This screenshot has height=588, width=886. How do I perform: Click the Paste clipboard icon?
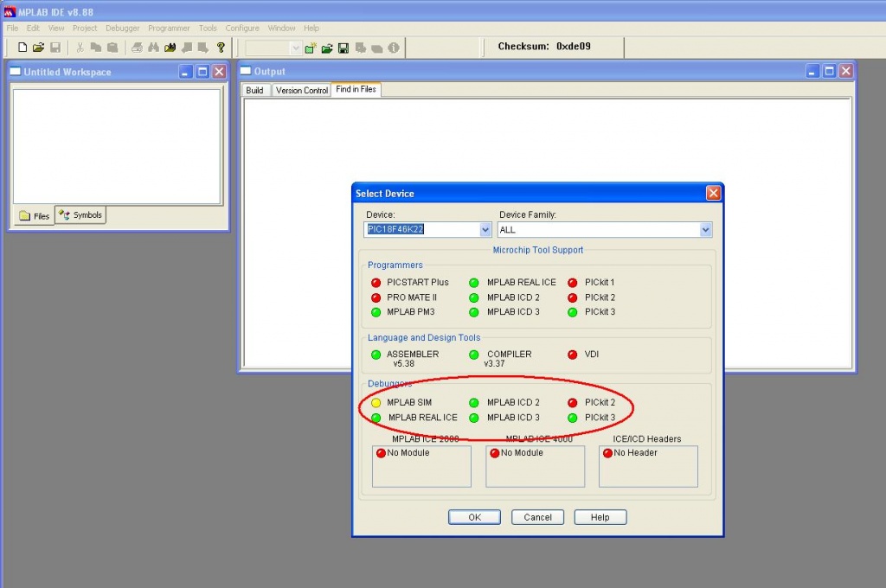tap(112, 48)
